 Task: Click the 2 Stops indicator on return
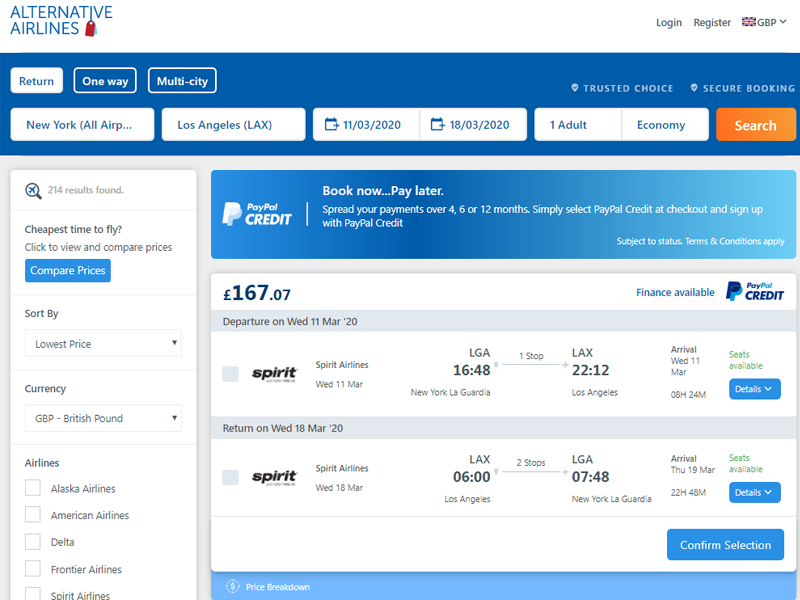[531, 462]
